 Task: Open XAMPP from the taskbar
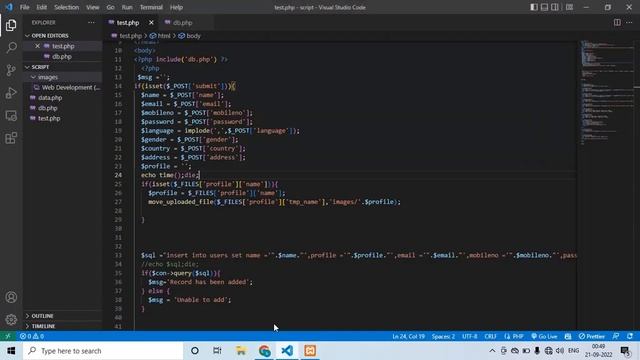310,351
